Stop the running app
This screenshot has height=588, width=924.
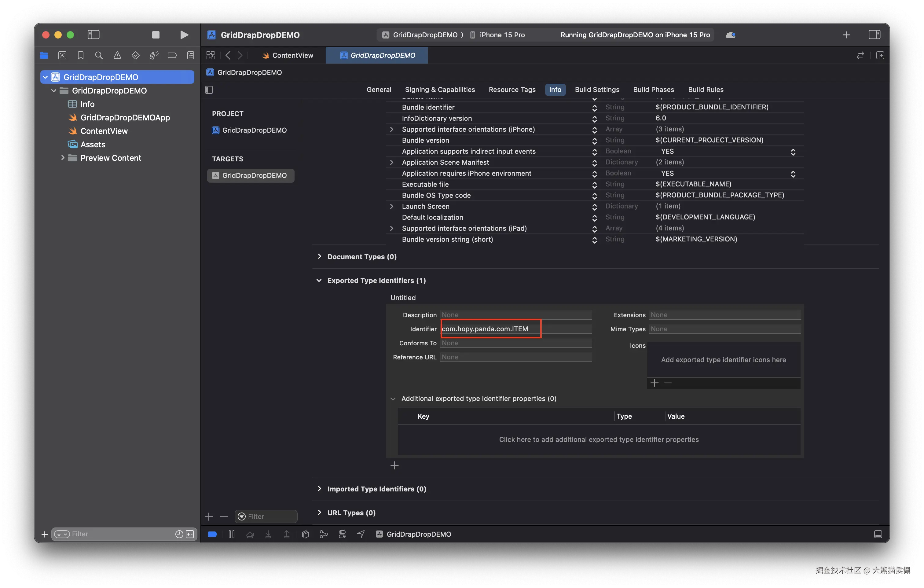156,35
